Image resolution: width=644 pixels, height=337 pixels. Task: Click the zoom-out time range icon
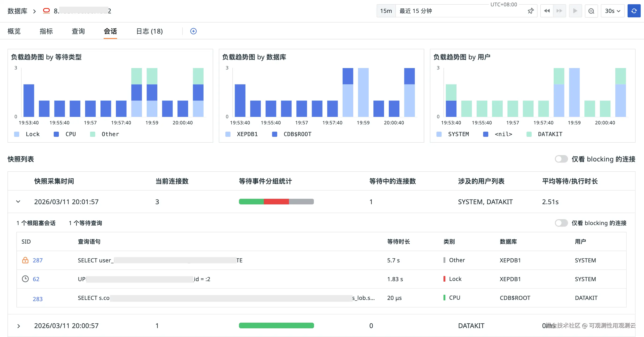tap(591, 11)
